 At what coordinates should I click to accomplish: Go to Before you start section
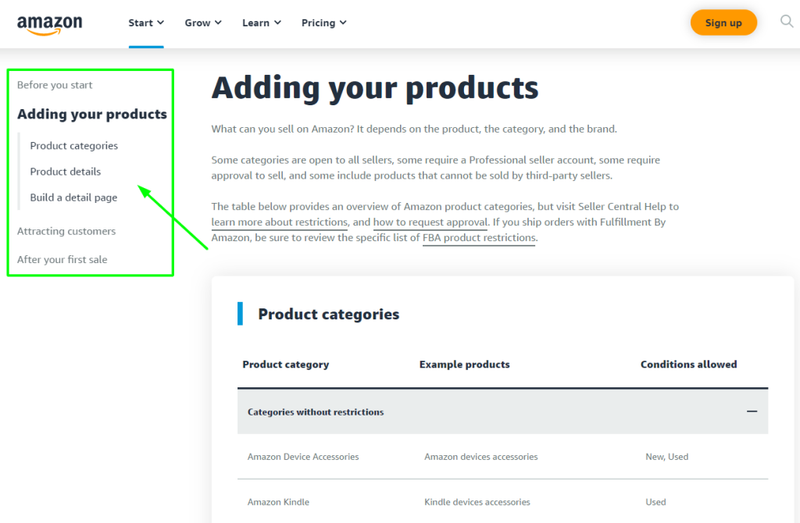pos(55,85)
